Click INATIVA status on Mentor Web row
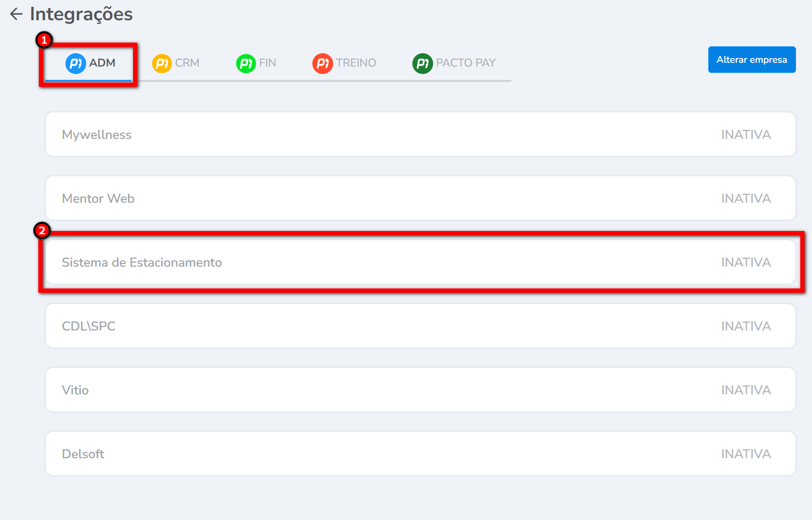This screenshot has height=520, width=812. click(x=745, y=199)
